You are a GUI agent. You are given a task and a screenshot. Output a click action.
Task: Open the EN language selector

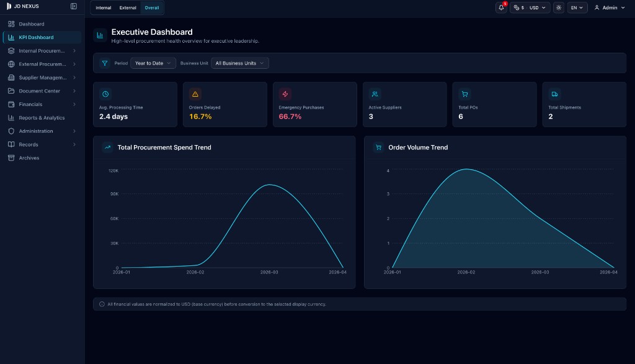[577, 7]
